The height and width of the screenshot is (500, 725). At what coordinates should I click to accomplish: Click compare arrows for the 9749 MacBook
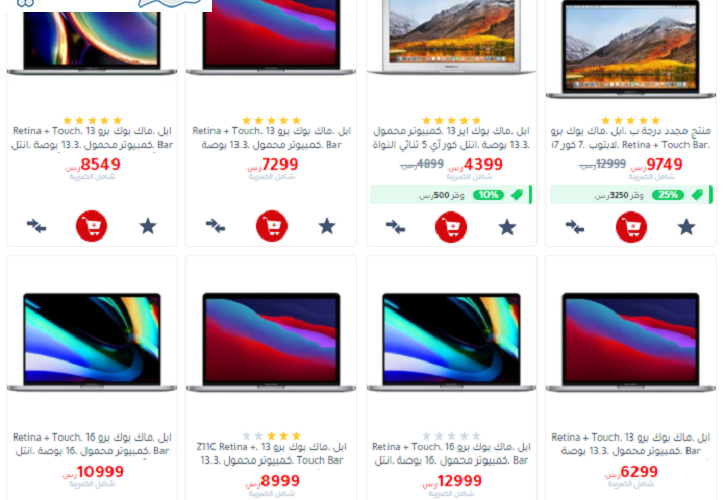[575, 227]
